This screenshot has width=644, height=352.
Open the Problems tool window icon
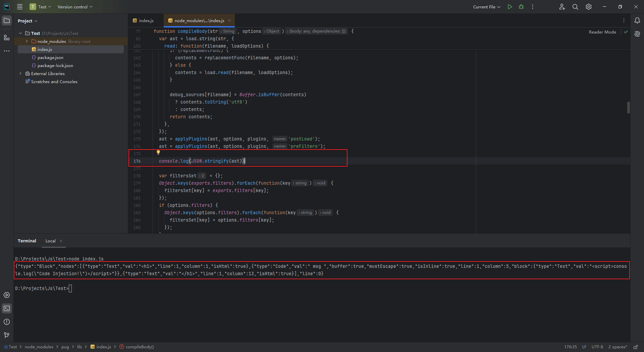pyautogui.click(x=7, y=322)
